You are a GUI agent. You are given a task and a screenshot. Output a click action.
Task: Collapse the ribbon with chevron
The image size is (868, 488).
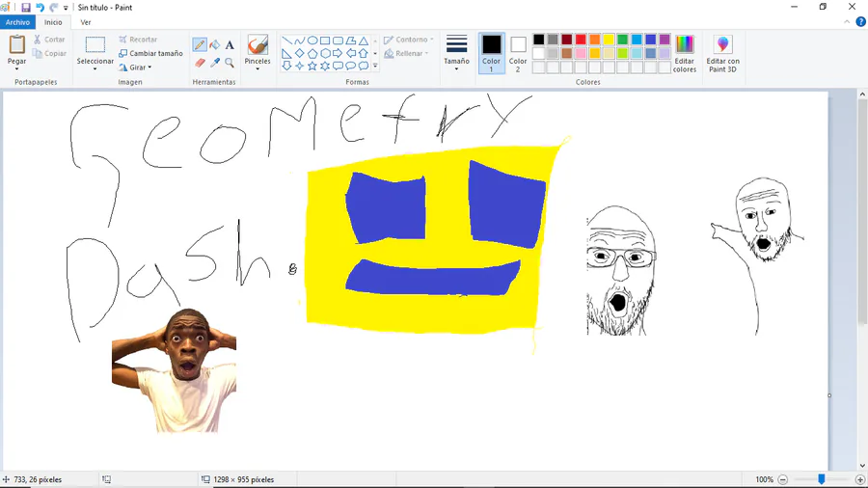point(847,21)
